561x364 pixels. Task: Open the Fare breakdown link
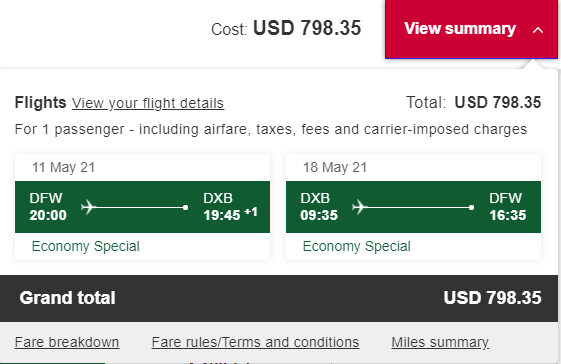click(67, 342)
